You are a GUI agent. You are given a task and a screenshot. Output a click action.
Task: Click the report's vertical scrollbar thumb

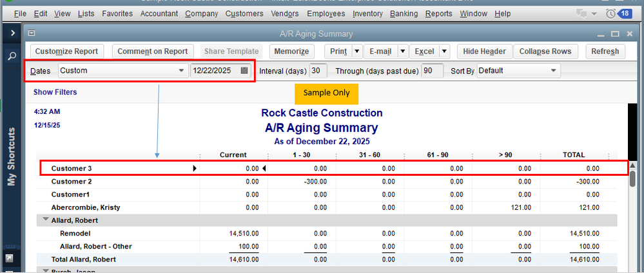click(x=633, y=178)
